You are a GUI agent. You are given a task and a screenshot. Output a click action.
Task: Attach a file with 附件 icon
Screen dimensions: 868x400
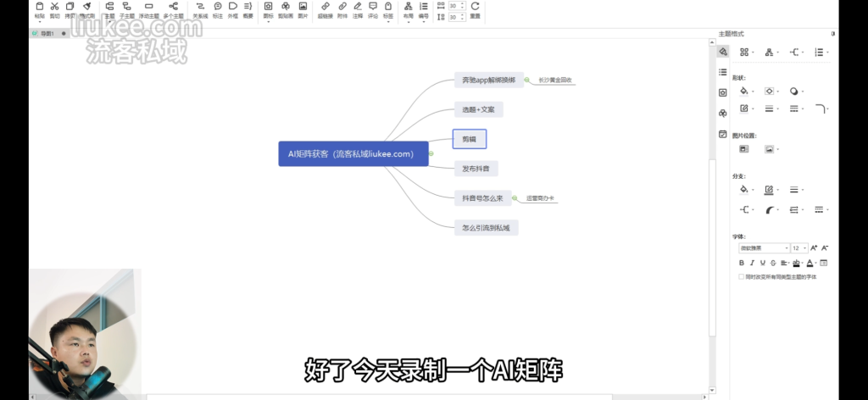click(x=342, y=7)
